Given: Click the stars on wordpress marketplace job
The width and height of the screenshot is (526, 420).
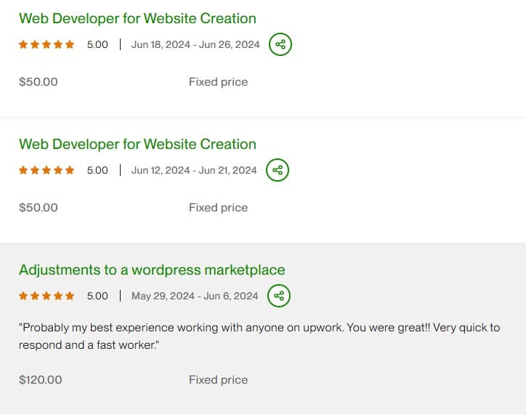Looking at the screenshot, I should tap(46, 296).
